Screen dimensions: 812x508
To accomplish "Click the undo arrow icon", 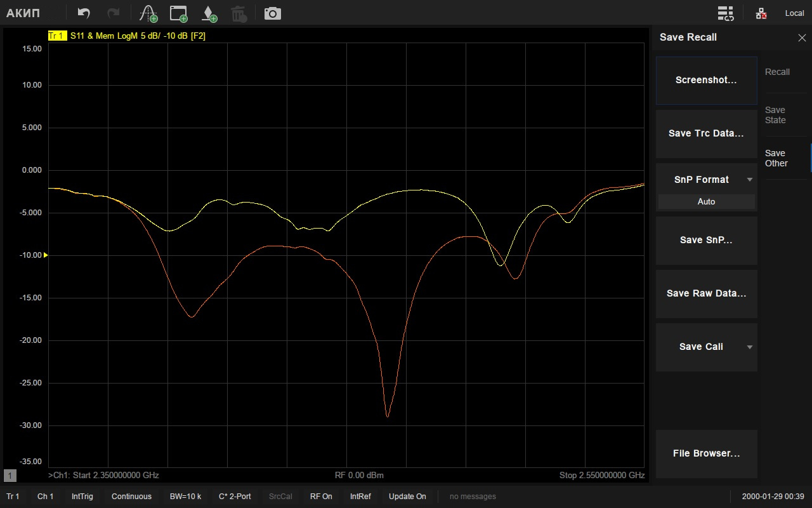I will pyautogui.click(x=84, y=13).
